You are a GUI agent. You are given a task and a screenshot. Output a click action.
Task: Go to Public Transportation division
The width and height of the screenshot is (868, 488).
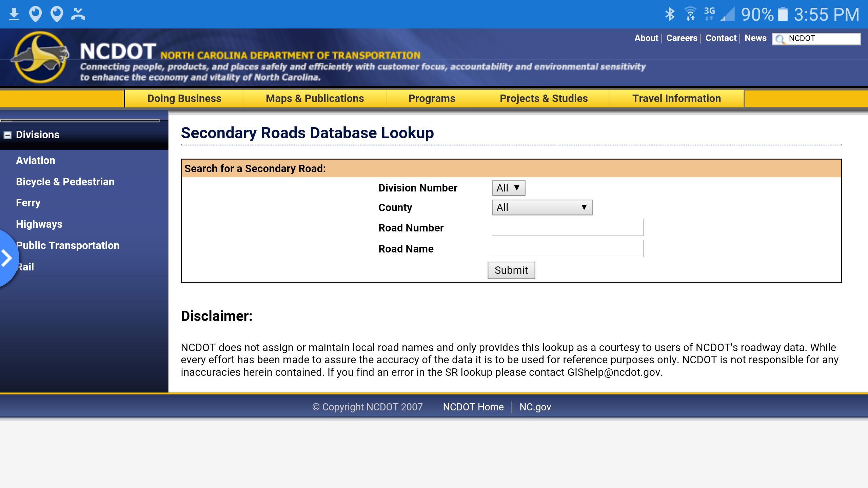68,245
